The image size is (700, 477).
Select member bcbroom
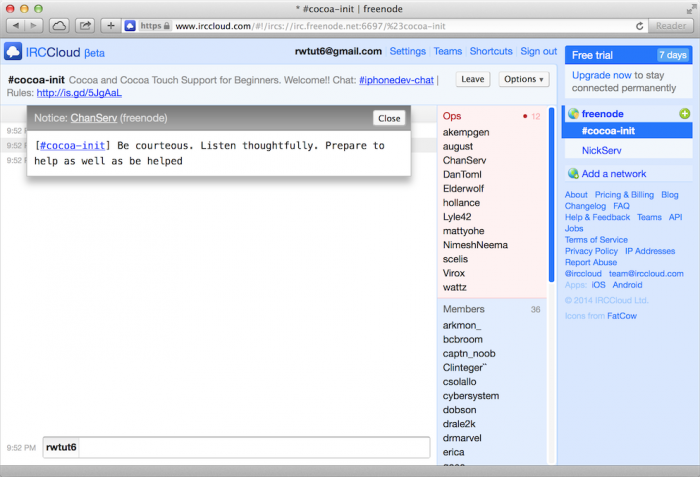click(x=462, y=339)
